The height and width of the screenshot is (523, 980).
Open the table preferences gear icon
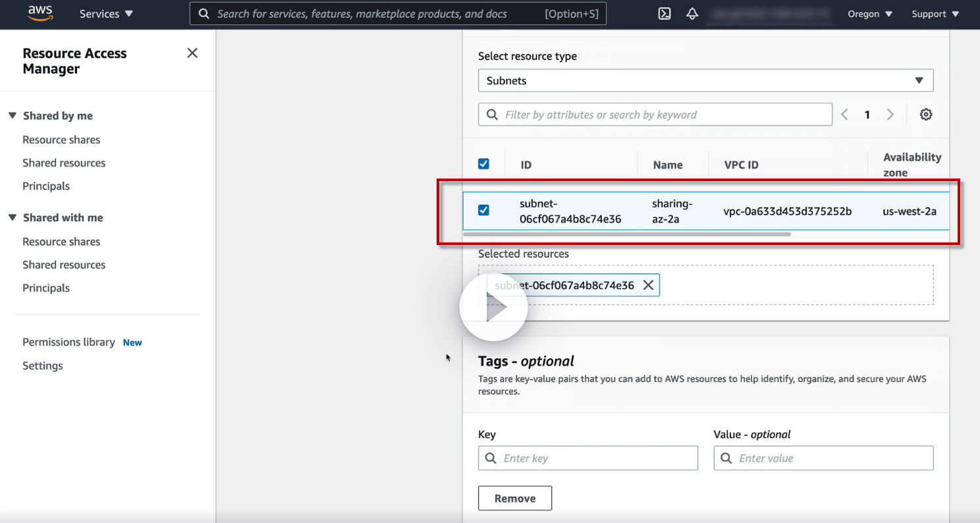(925, 115)
